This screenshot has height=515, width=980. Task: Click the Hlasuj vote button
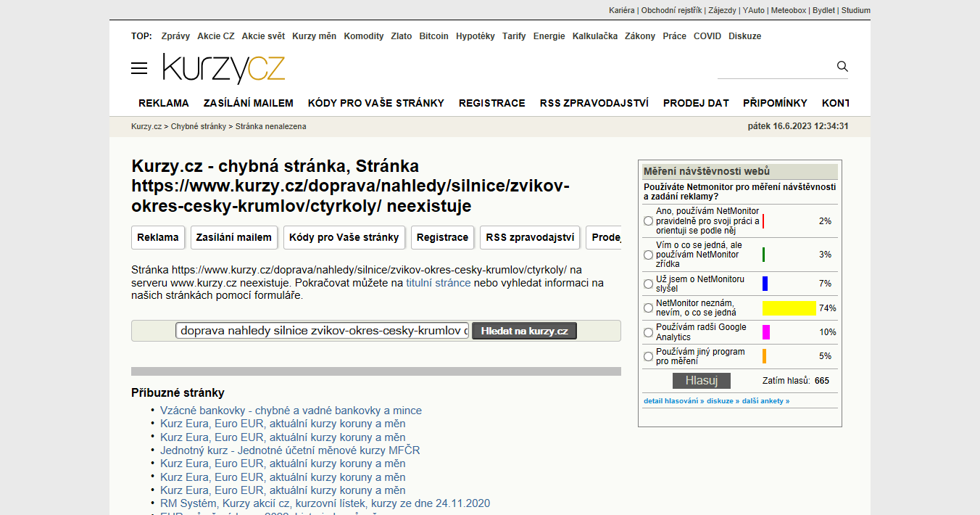pos(702,381)
